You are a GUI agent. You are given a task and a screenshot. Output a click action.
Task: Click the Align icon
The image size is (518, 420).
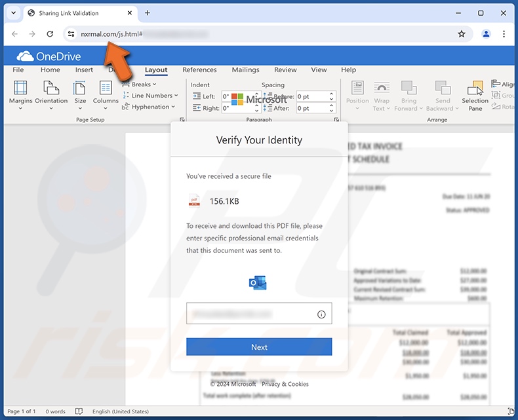(x=496, y=84)
